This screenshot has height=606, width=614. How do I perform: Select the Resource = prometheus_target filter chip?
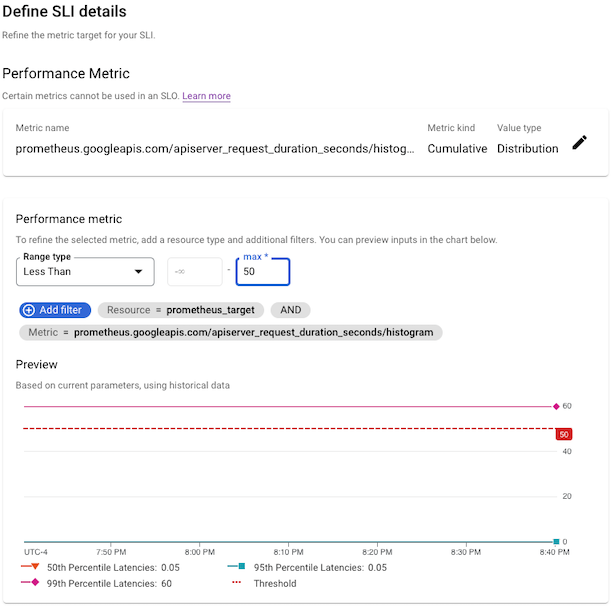point(180,310)
